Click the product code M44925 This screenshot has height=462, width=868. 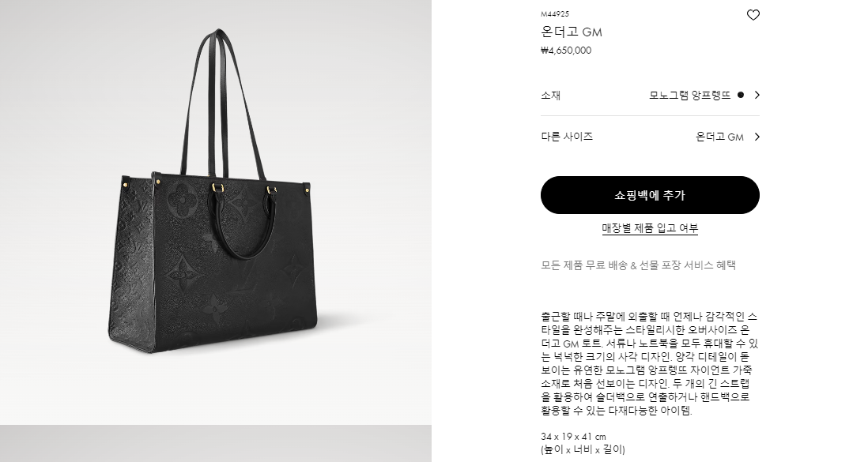(x=555, y=14)
